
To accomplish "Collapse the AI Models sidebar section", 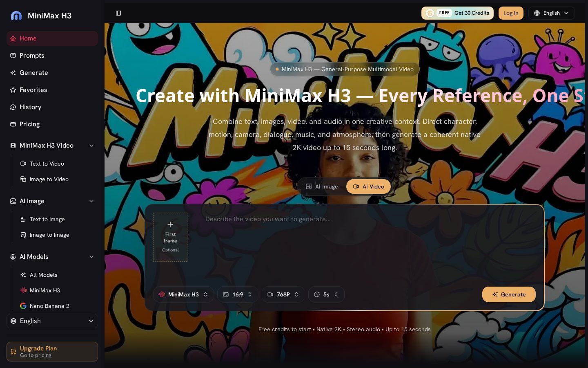I will pyautogui.click(x=91, y=257).
